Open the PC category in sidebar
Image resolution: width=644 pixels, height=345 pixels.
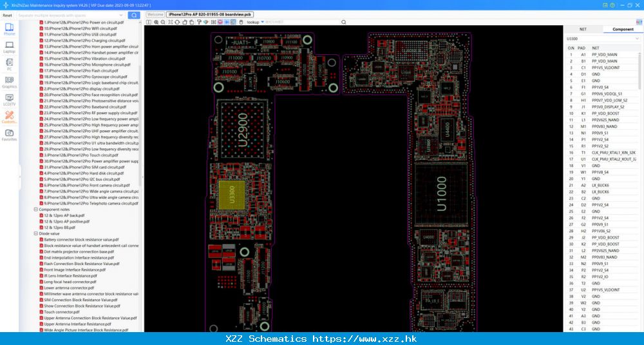(9, 64)
